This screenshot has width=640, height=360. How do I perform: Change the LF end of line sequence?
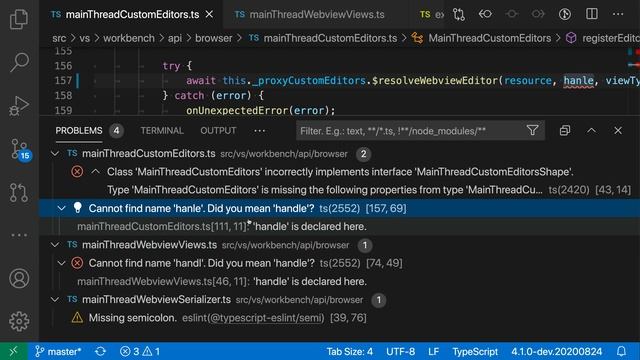(433, 351)
